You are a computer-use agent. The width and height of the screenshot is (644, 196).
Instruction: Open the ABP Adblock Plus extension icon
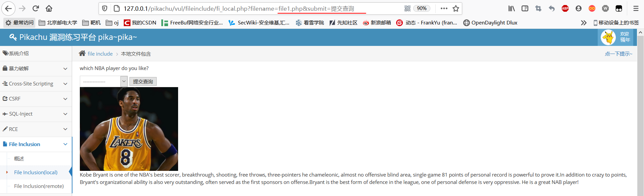565,8
